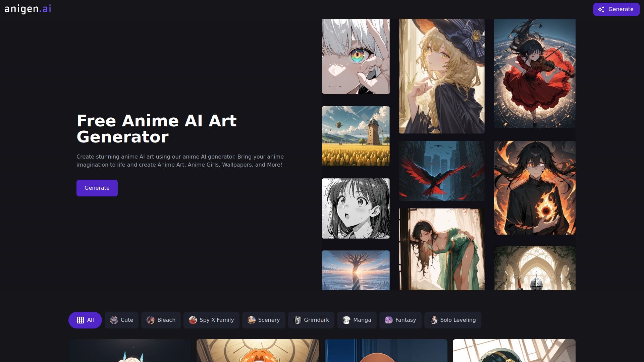
Task: Open the blonde witch hat girl image
Action: point(441,76)
